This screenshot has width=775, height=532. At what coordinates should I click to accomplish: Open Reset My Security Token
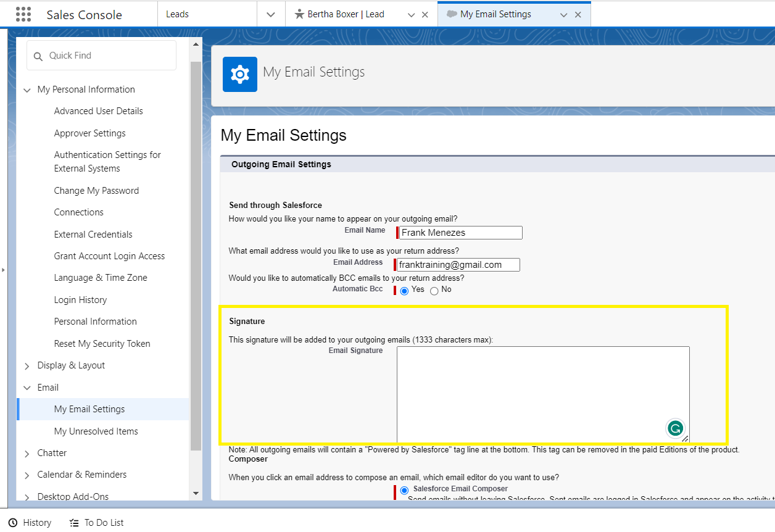(102, 344)
